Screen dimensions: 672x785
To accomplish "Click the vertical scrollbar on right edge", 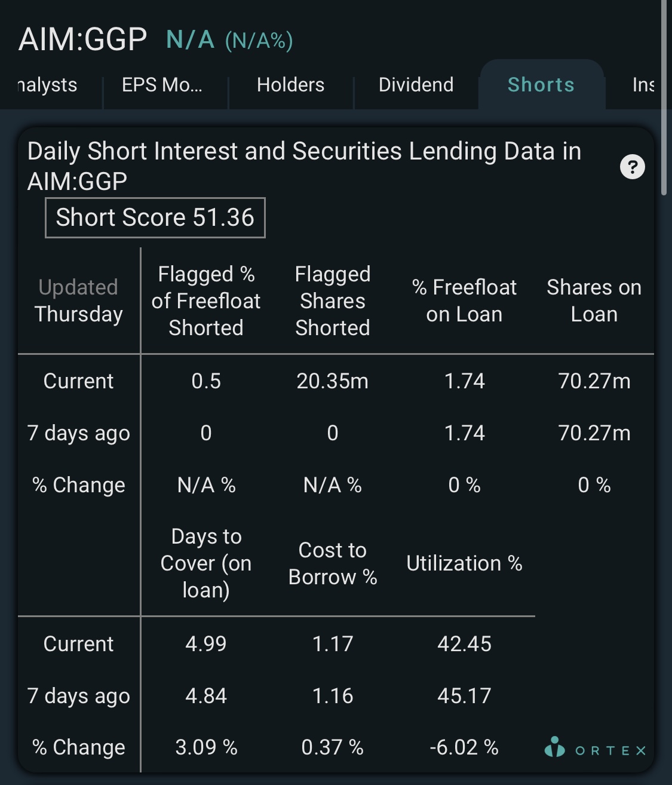I will point(664,98).
